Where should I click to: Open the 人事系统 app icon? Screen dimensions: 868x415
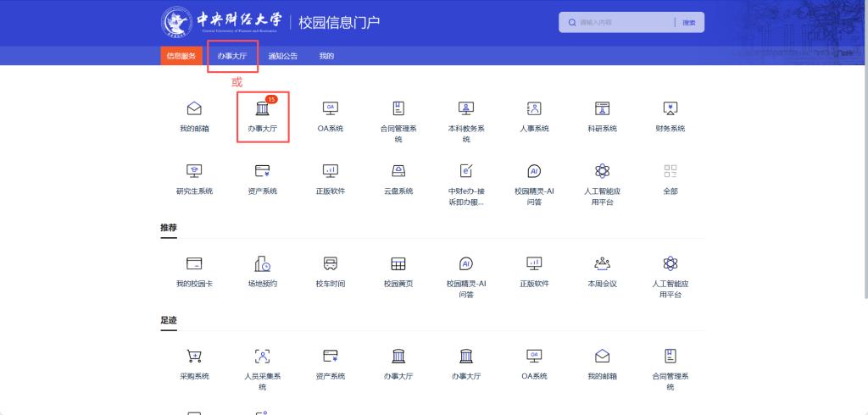point(534,108)
